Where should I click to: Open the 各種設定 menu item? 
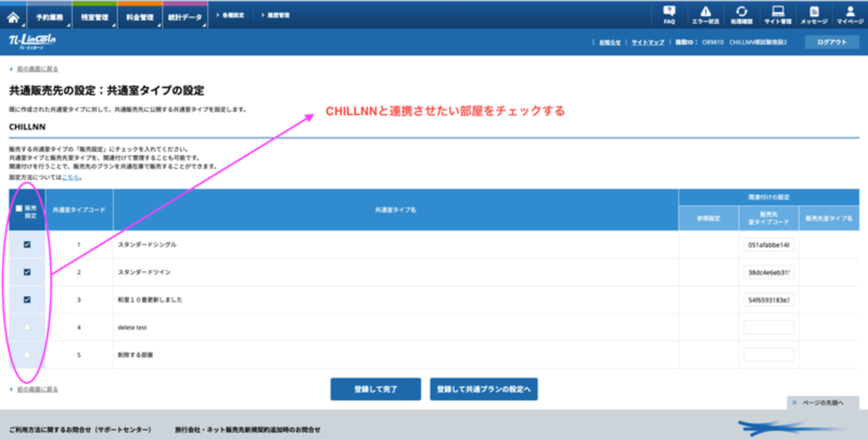(x=231, y=14)
